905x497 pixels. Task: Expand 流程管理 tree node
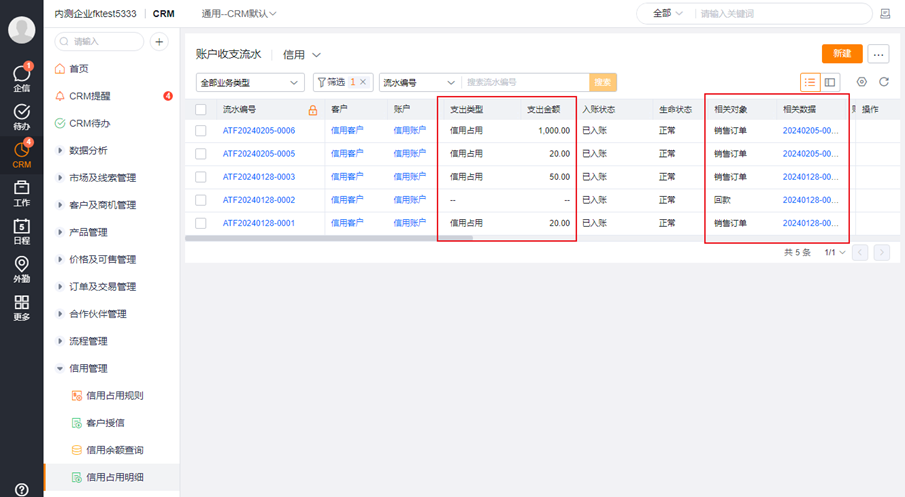(59, 341)
